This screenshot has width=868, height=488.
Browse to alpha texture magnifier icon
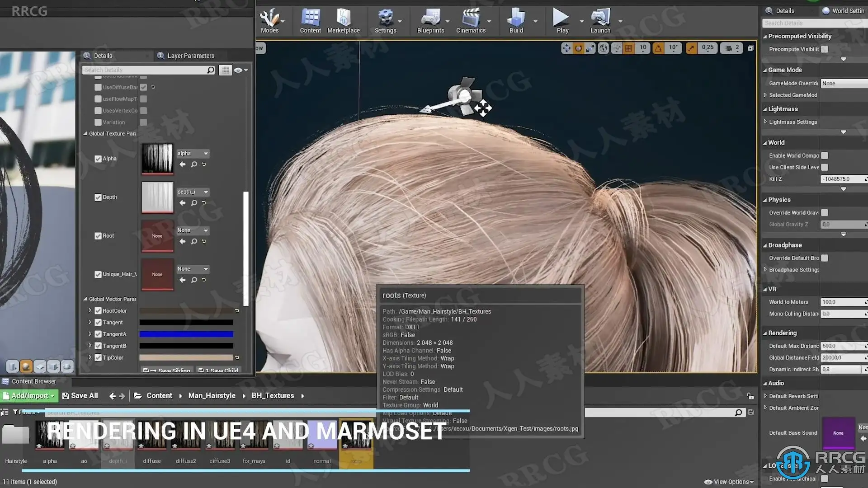click(194, 164)
